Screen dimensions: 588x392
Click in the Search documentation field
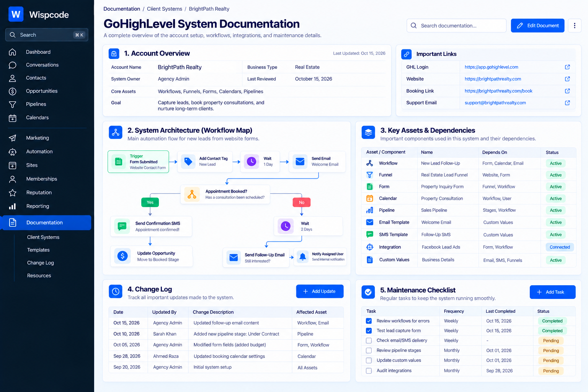[456, 26]
